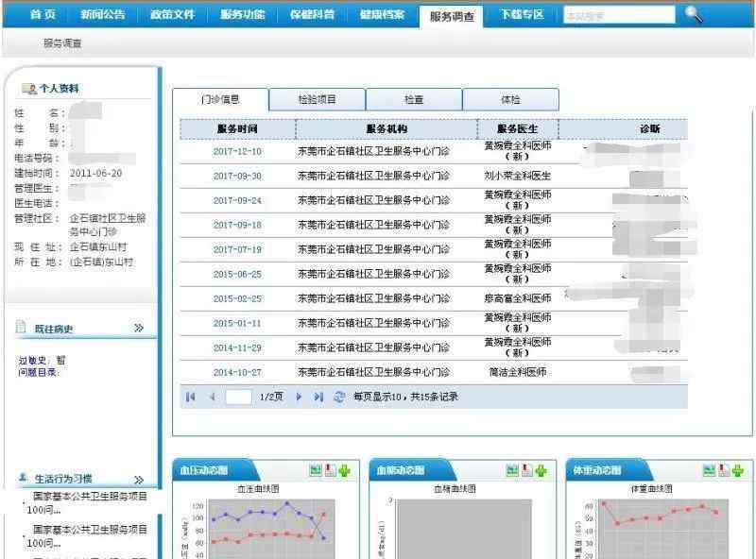This screenshot has width=756, height=559.
Task: Click the 血糖动态图 panel title
Action: (401, 470)
